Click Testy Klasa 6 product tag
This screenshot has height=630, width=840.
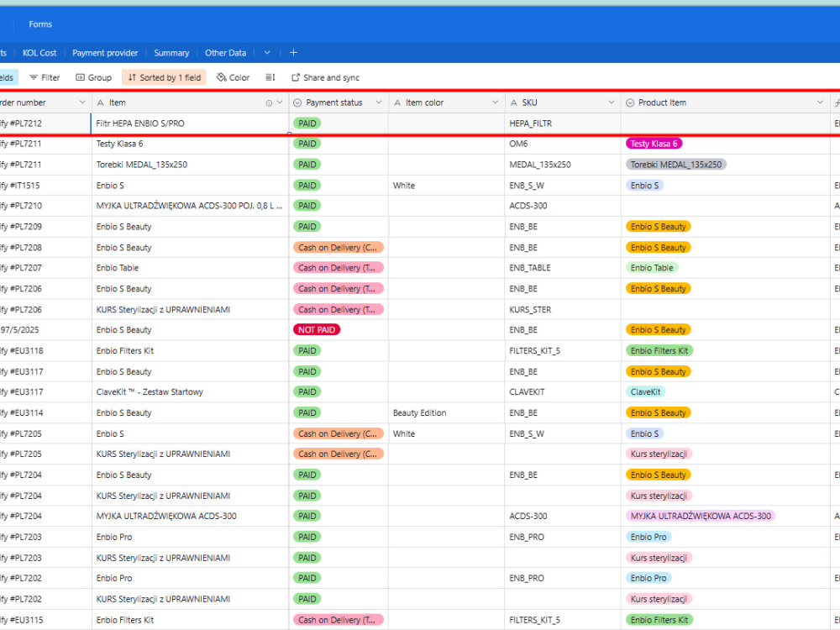pyautogui.click(x=654, y=144)
